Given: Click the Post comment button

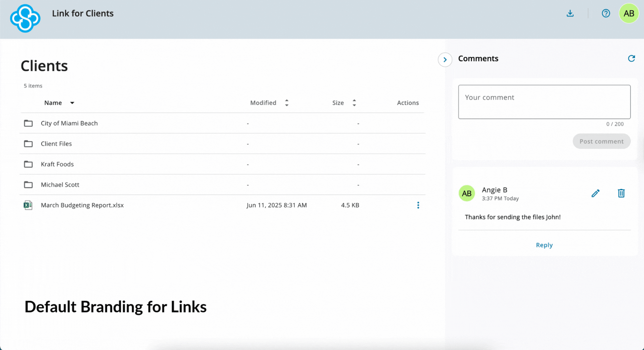Looking at the screenshot, I should click(x=601, y=141).
